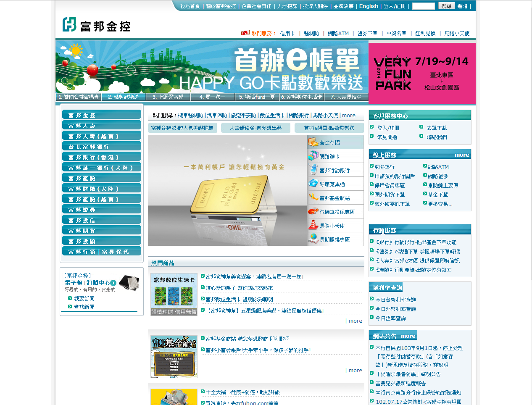
Task: Click the top search input field
Action: click(x=423, y=6)
